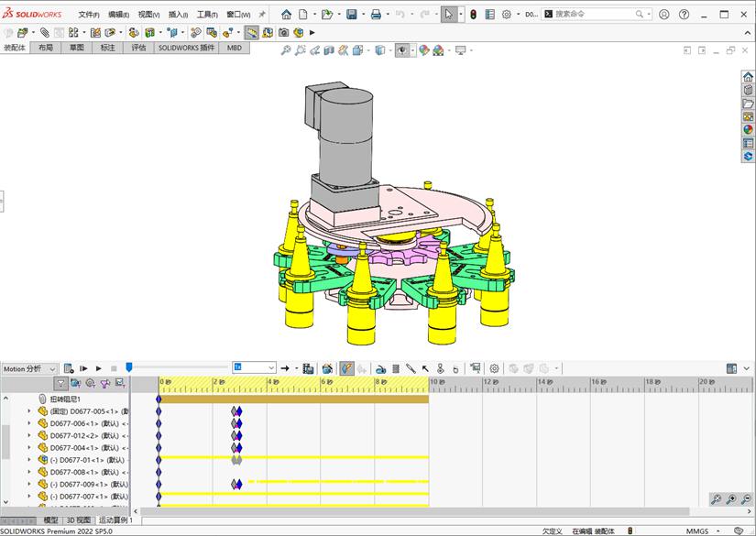Open Custom Properties tab in task pane

[749, 143]
